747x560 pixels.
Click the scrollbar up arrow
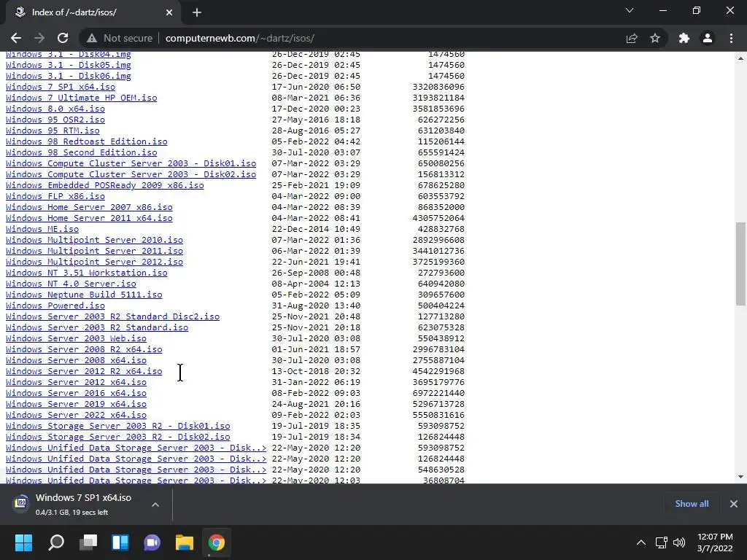coord(740,58)
